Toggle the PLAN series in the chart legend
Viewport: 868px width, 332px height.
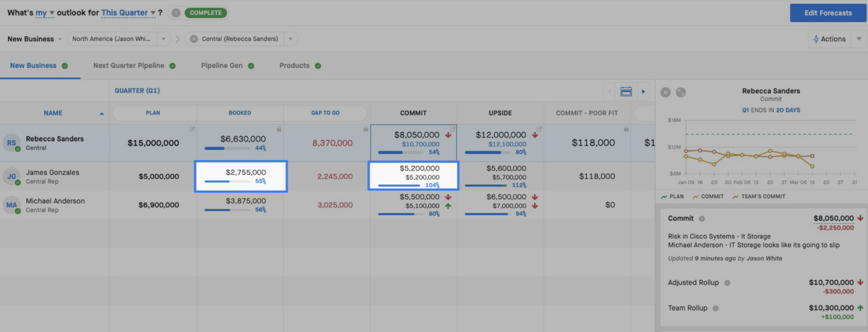point(672,197)
